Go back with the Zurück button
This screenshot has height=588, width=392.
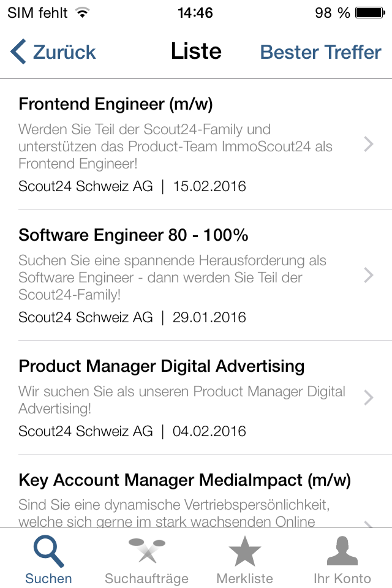click(x=64, y=52)
